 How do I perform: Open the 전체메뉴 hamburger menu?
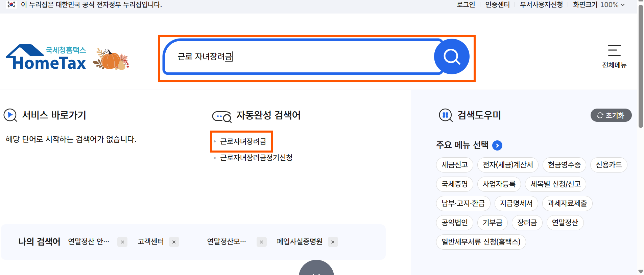point(614,56)
